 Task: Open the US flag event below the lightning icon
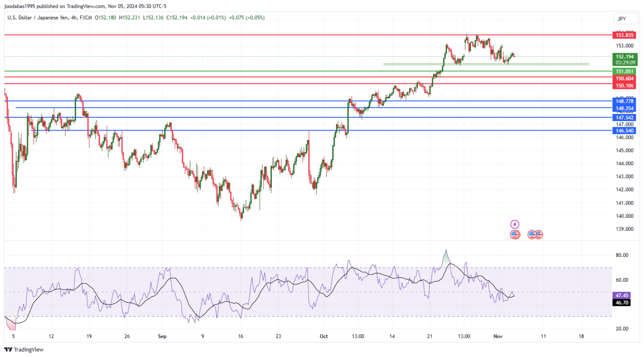pos(515,235)
